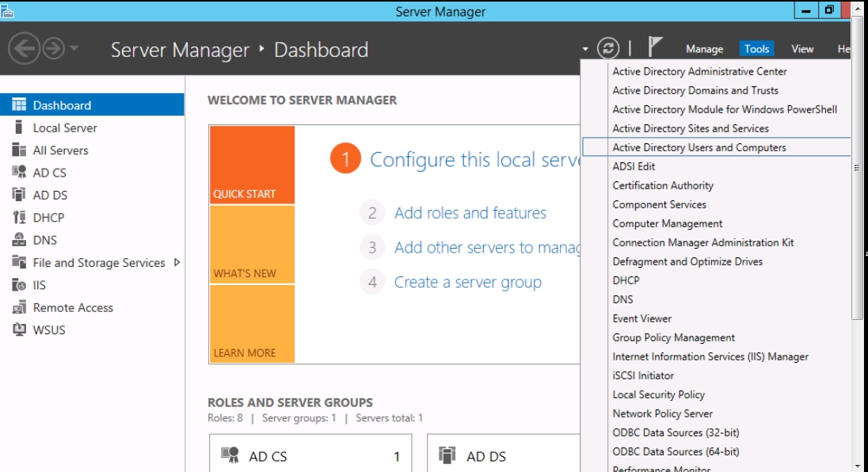Open the notifications flag
868x472 pixels.
click(x=655, y=47)
